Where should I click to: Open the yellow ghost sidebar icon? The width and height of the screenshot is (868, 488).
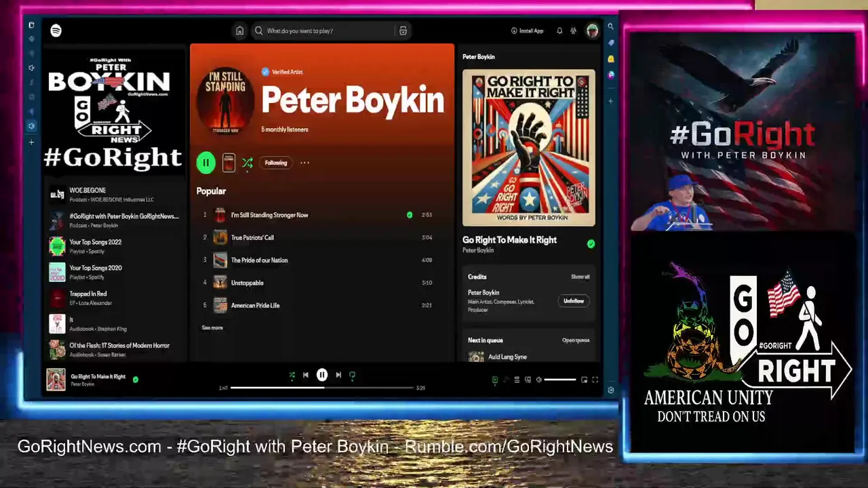(x=610, y=59)
